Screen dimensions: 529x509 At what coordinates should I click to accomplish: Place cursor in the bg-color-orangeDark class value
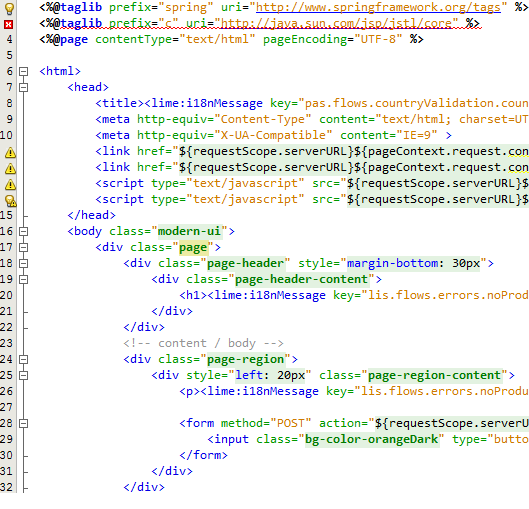[371, 439]
